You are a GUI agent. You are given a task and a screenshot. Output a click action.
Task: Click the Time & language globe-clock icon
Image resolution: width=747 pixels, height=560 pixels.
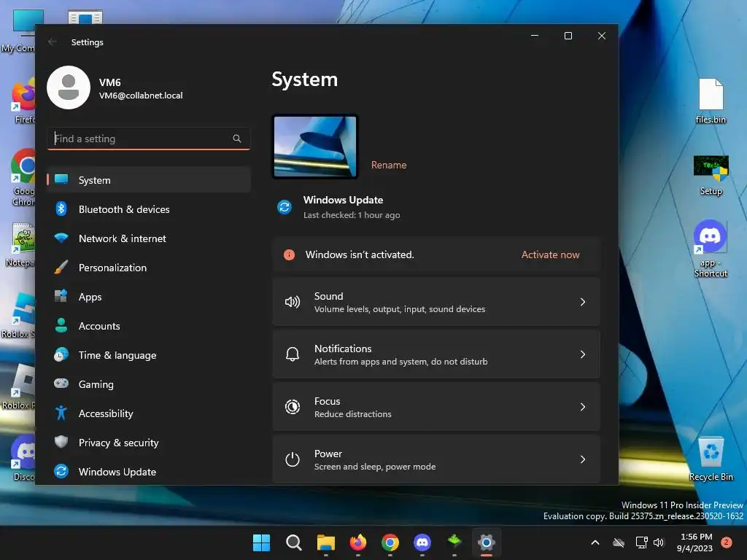coord(61,355)
